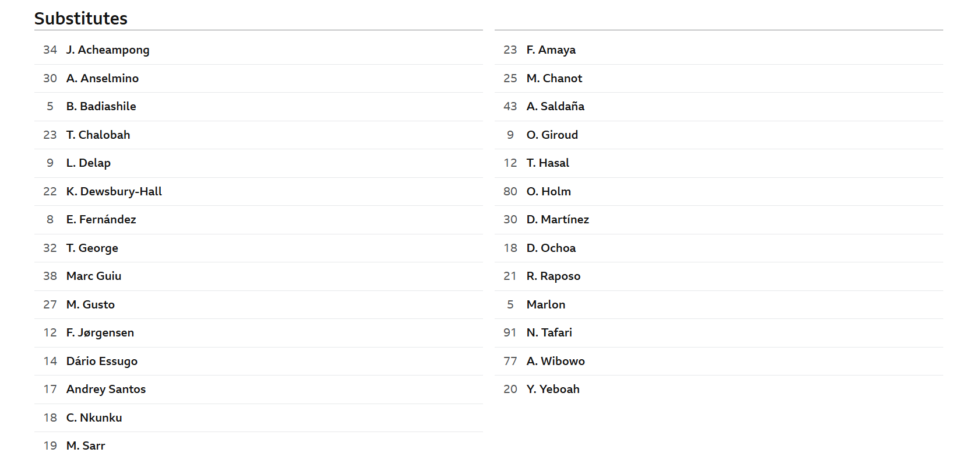Screen dimensions: 980x470
Task: Select the F. Amaya substitute
Action: [551, 50]
